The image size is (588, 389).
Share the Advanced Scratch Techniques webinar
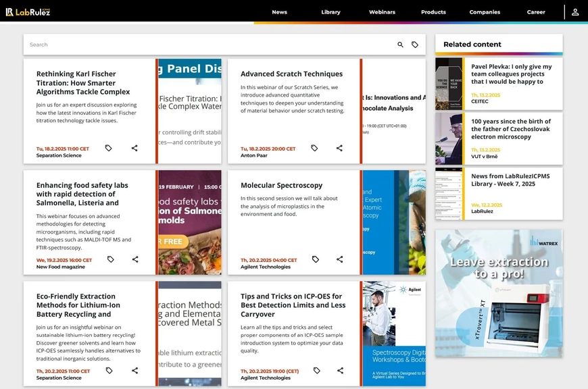[x=339, y=148]
